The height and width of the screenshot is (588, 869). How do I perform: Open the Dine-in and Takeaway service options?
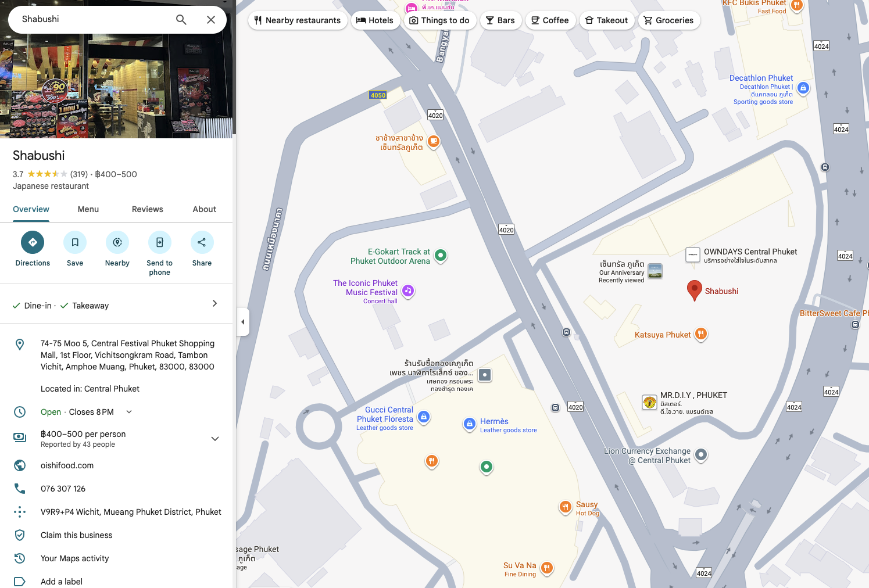[x=116, y=304]
